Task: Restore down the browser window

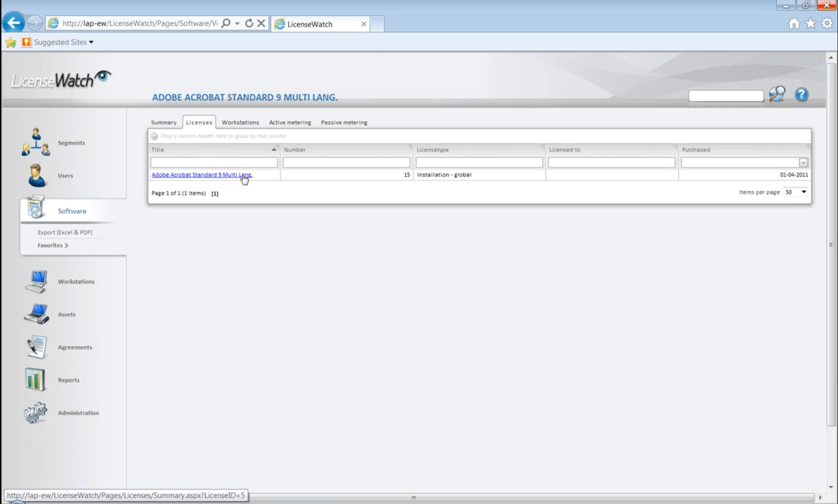Action: coord(806,6)
